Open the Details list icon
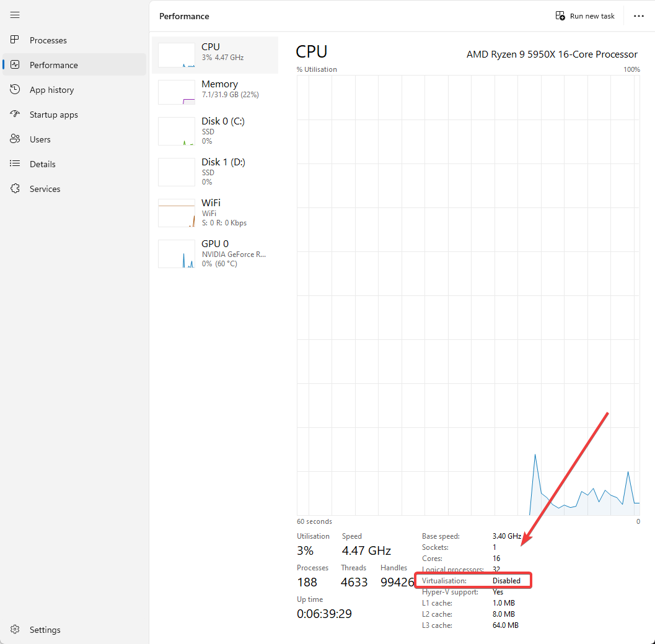 pos(15,164)
